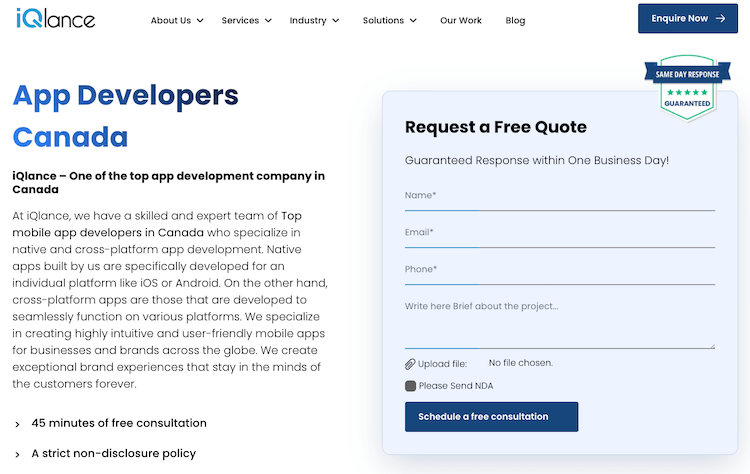Image resolution: width=750 pixels, height=474 pixels.
Task: Tick the Please Send NDA checkbox
Action: point(410,386)
